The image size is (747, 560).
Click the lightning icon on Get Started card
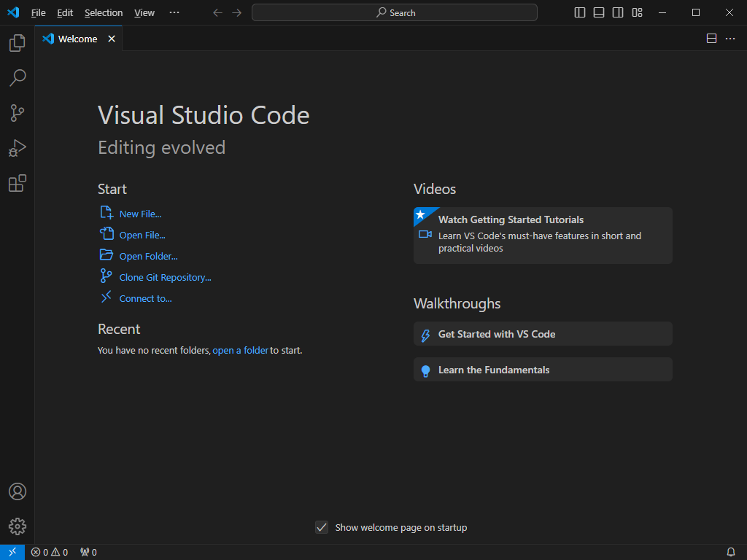point(425,335)
